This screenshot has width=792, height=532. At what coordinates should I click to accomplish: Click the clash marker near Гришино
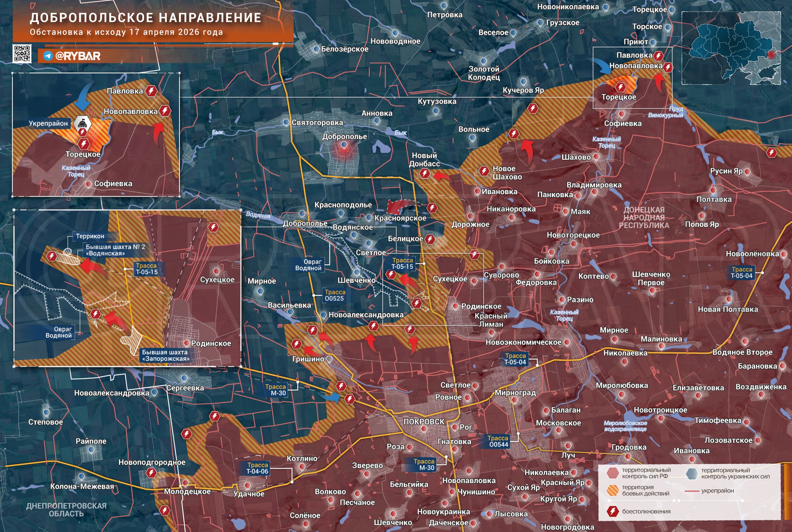coord(296,344)
